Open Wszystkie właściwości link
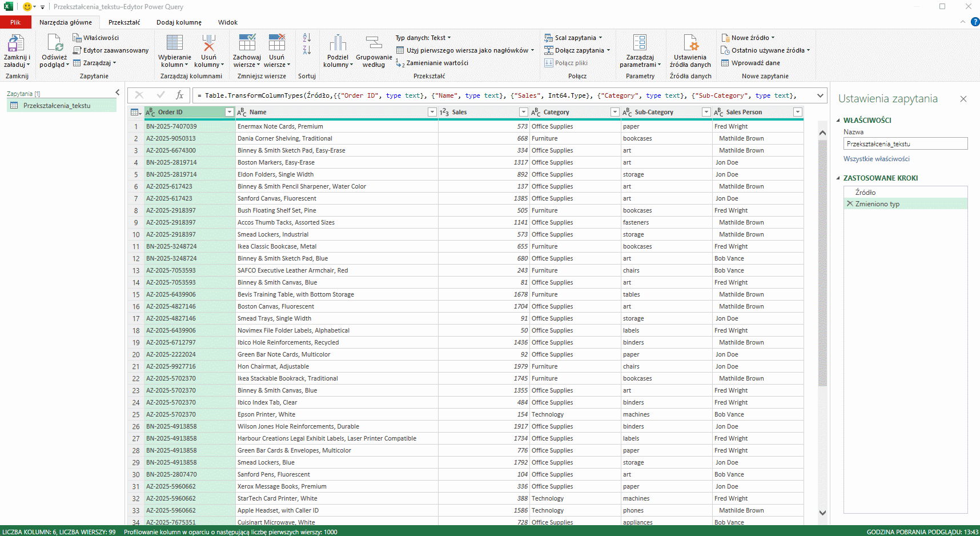Viewport: 980px width, 536px height. 876,159
